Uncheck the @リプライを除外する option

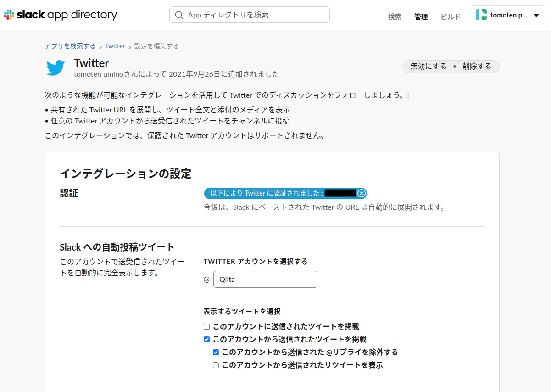pos(216,352)
